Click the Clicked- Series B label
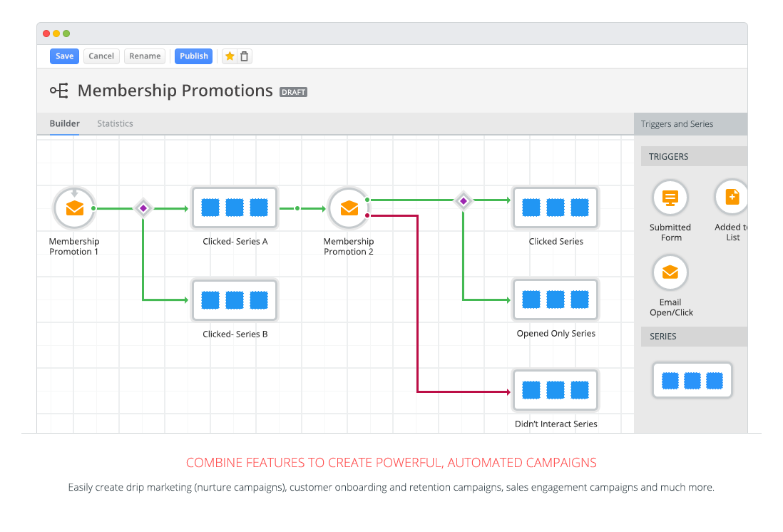 coord(235,334)
